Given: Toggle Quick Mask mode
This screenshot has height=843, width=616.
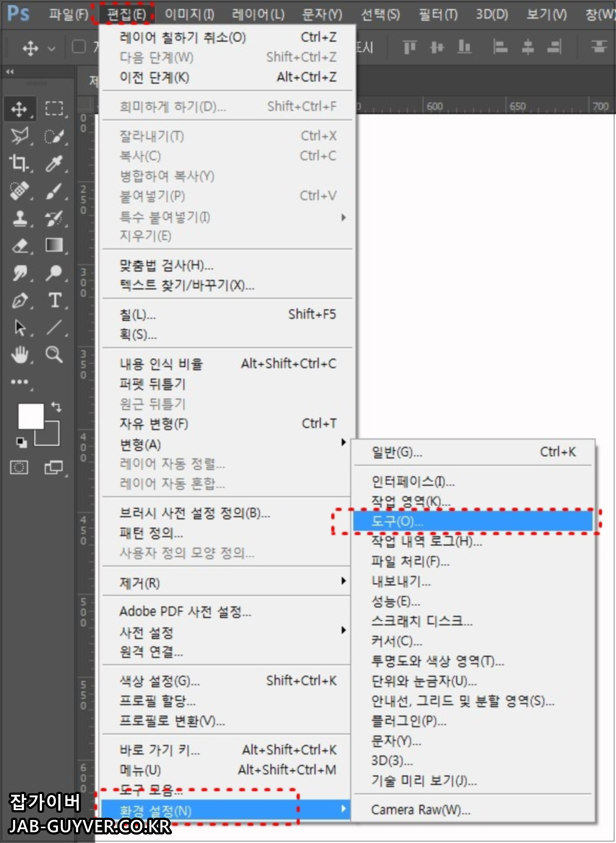Looking at the screenshot, I should 19,467.
